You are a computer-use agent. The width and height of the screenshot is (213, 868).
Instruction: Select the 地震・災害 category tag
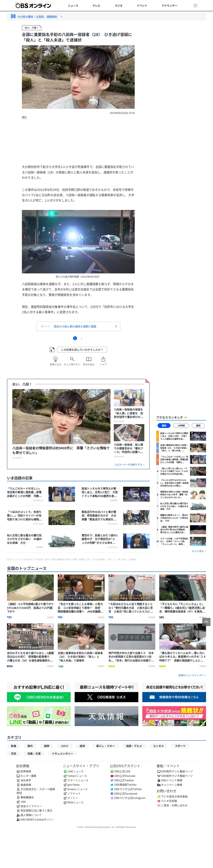point(34,753)
